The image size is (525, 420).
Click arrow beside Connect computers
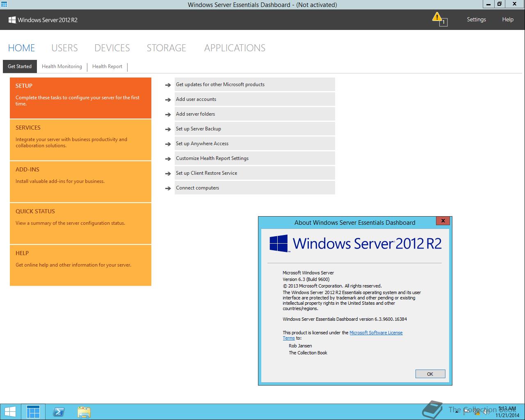pyautogui.click(x=168, y=188)
